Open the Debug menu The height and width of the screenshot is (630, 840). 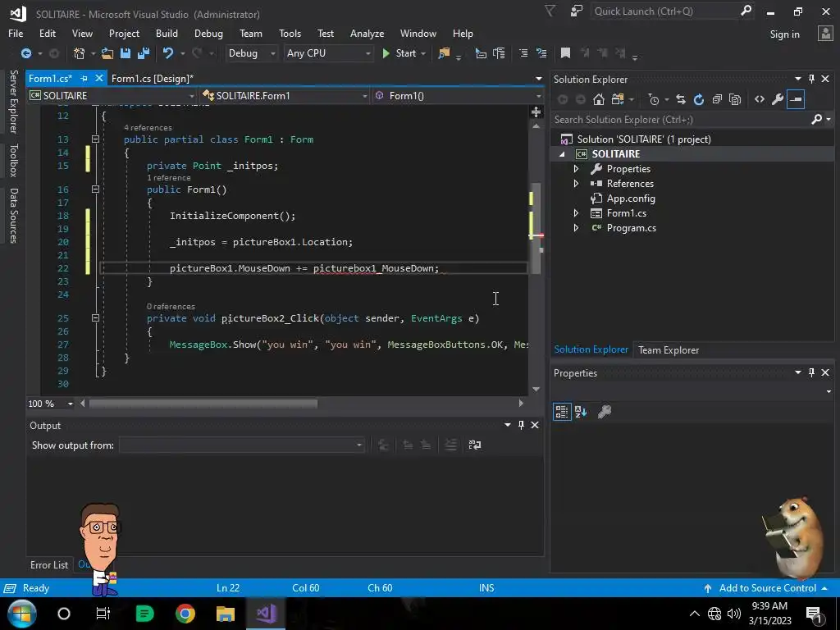click(208, 33)
